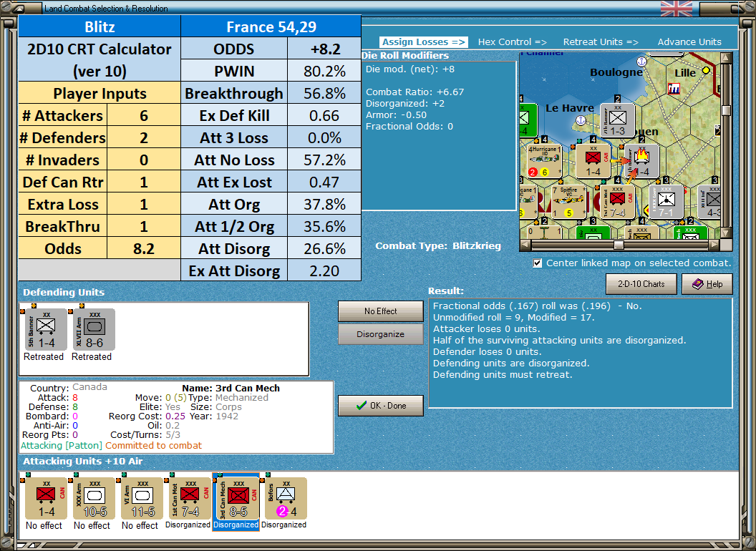Click the Breakthrough 56.8% value
Viewport: 756px width, 551px height.
point(324,94)
